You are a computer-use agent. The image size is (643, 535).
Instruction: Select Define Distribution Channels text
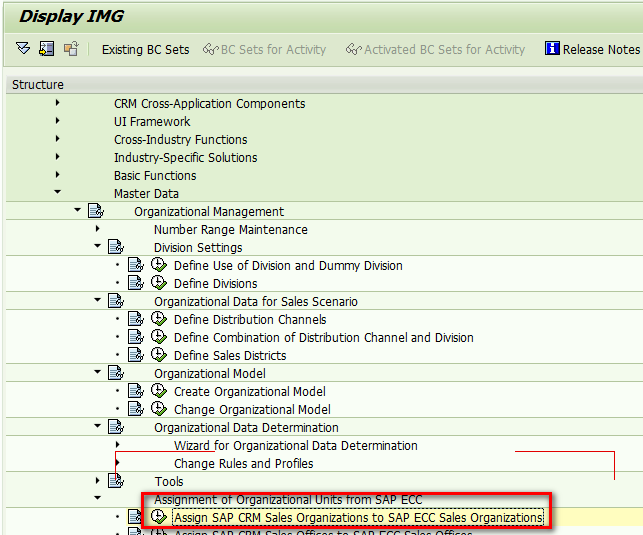[250, 320]
